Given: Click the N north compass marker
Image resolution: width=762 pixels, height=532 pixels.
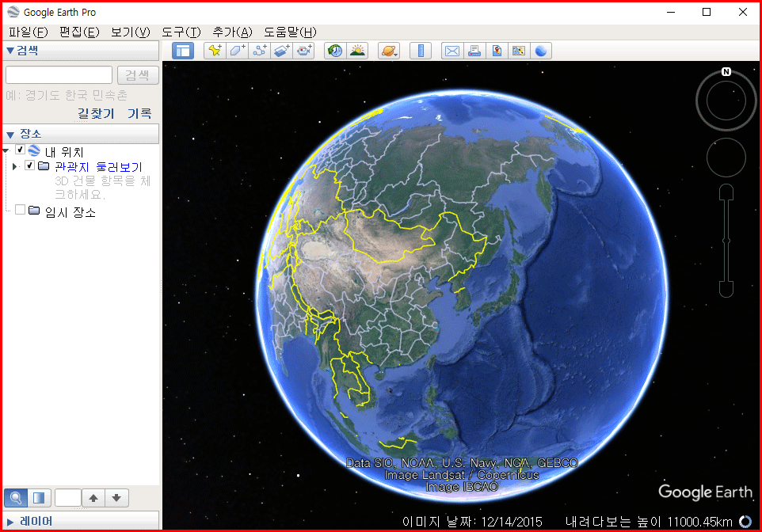Looking at the screenshot, I should coord(726,72).
